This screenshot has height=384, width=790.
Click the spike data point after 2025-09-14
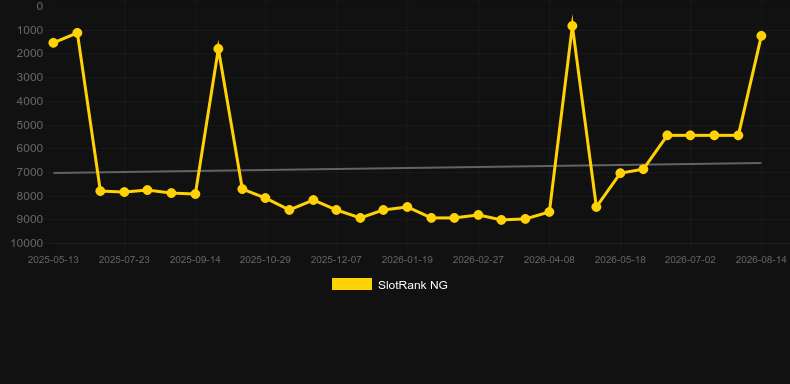tap(218, 49)
